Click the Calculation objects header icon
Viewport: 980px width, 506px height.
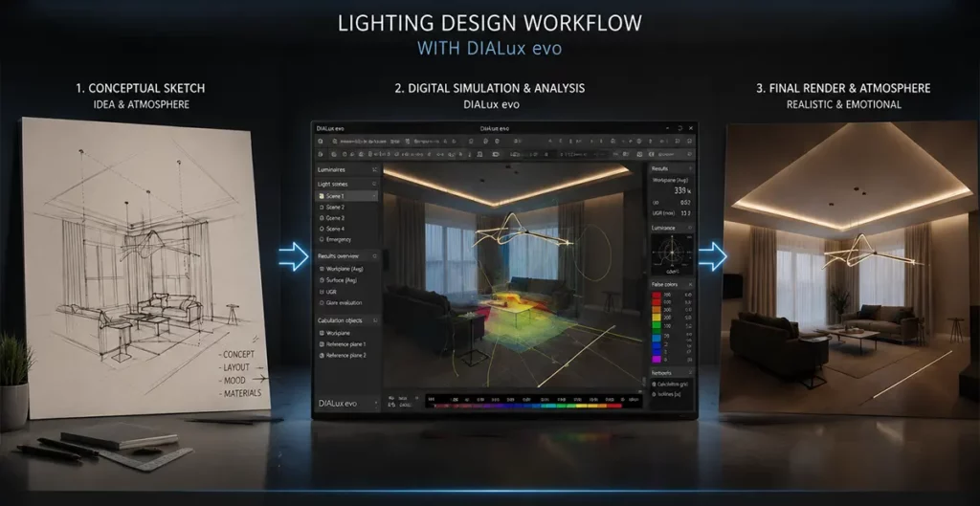click(x=374, y=320)
